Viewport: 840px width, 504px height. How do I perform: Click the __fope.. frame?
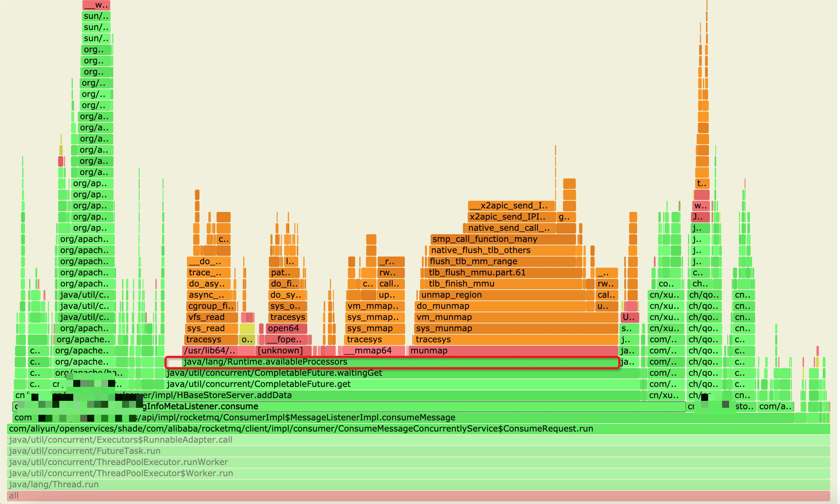[x=286, y=339]
